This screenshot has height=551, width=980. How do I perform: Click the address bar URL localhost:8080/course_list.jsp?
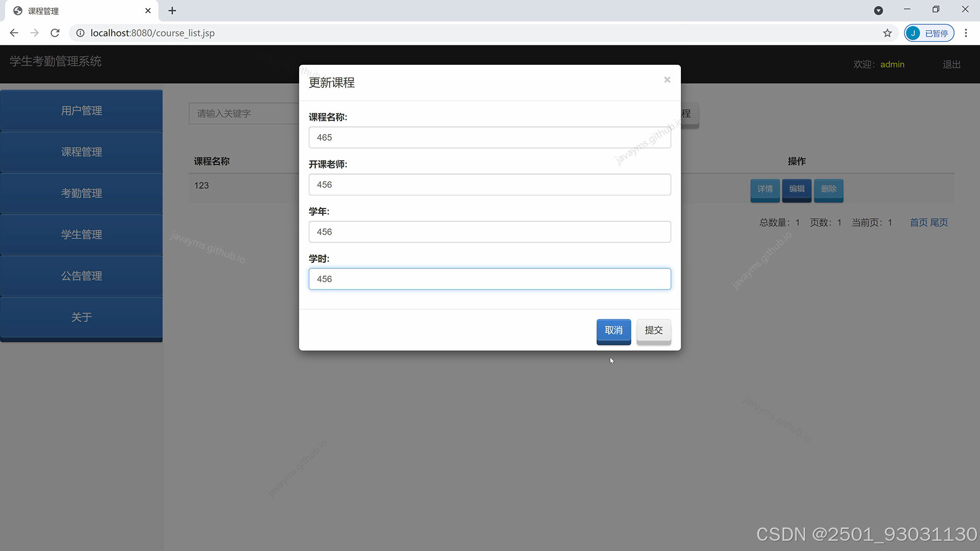click(152, 33)
